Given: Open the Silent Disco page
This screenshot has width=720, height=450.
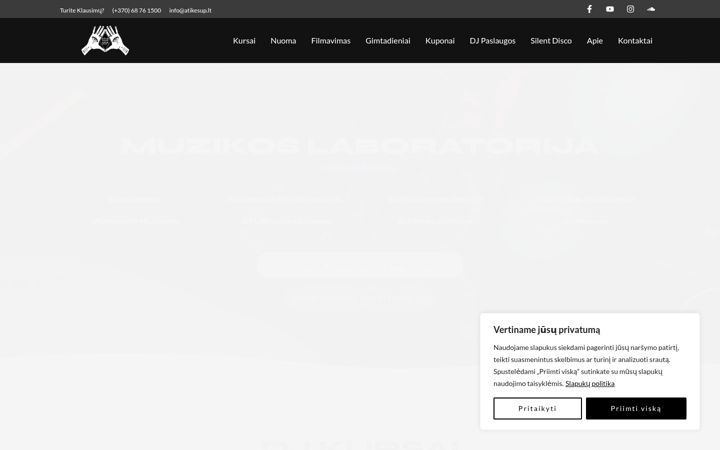Looking at the screenshot, I should click(551, 40).
